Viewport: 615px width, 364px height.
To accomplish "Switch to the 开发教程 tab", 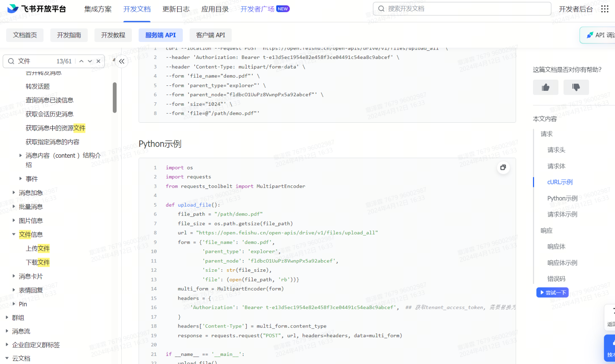I will 113,35.
